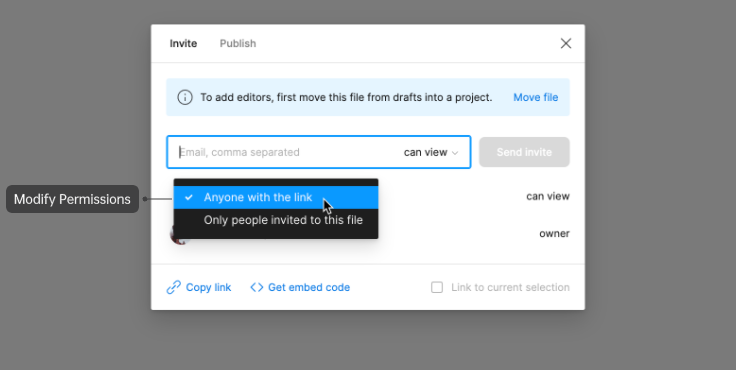Screen dimensions: 736x370
Task: Switch to the Publish tab
Action: click(x=238, y=43)
